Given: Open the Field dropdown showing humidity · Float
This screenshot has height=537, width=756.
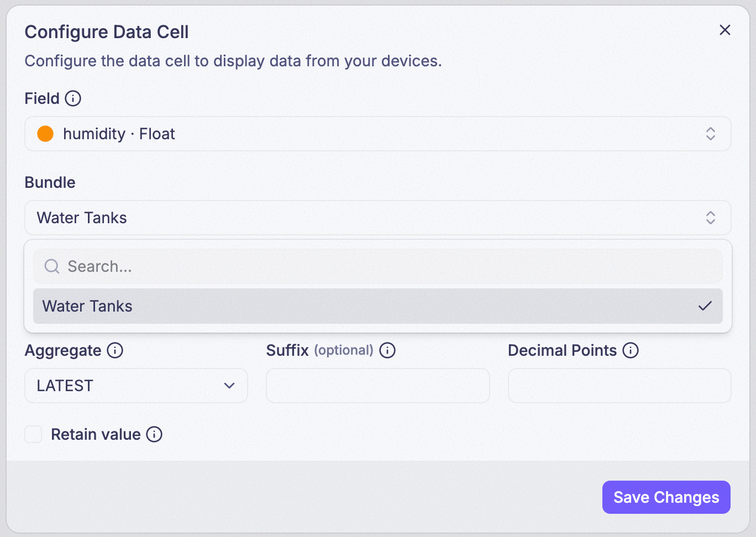Looking at the screenshot, I should point(378,134).
